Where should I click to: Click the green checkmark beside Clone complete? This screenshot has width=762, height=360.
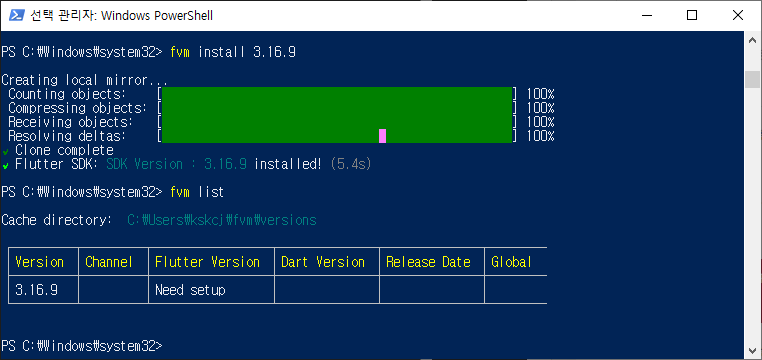(x=5, y=152)
